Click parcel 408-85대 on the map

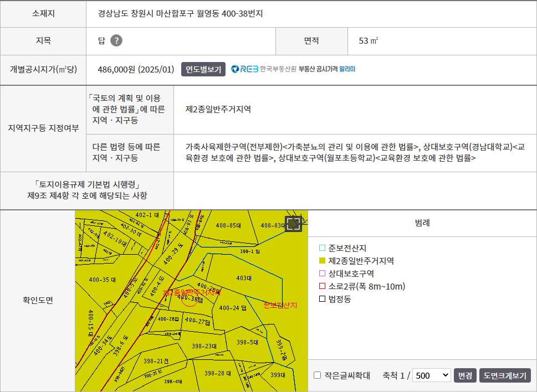[228, 225]
